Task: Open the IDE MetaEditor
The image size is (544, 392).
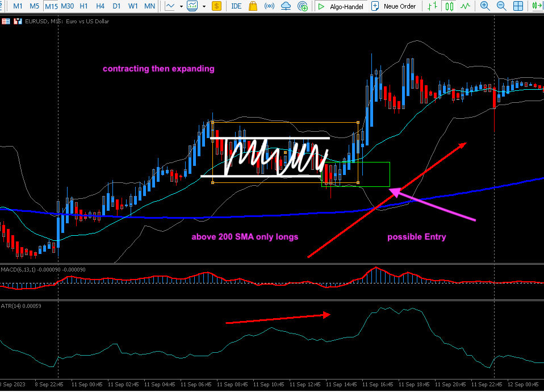Action: [236, 6]
